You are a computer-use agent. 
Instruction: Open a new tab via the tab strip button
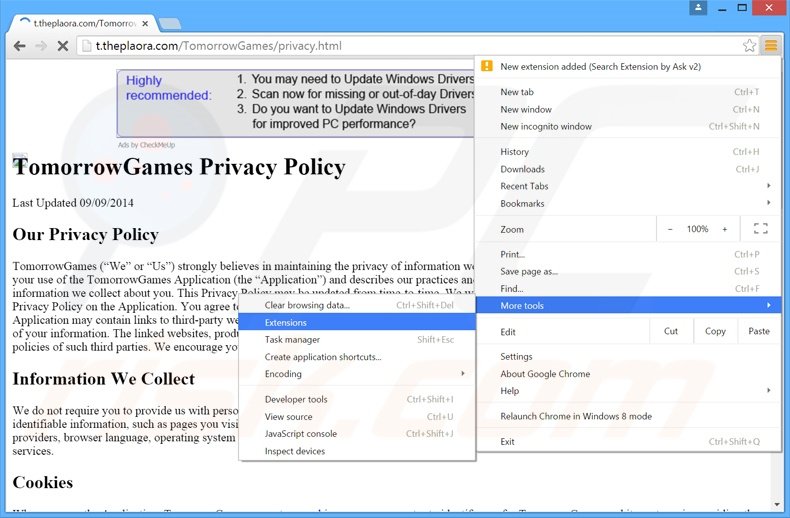[170, 23]
